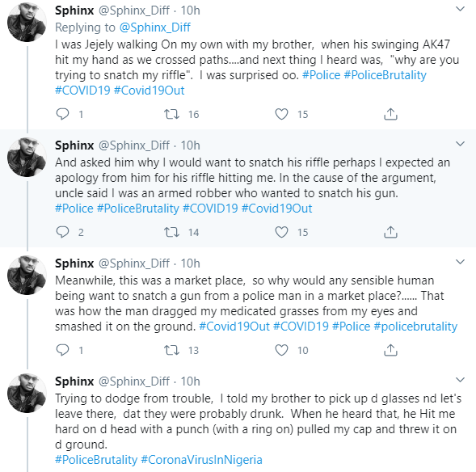Share the market place tweet
Screen dimensions: 476x472
[x=390, y=350]
